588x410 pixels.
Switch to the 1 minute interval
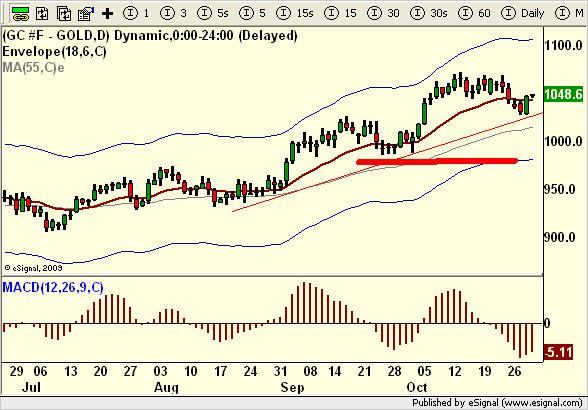click(x=136, y=14)
